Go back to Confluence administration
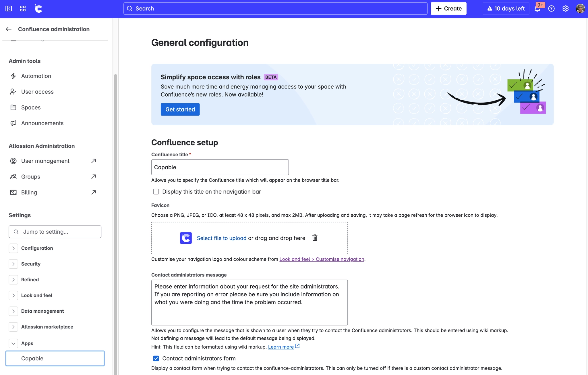This screenshot has width=588, height=375. pyautogui.click(x=9, y=29)
